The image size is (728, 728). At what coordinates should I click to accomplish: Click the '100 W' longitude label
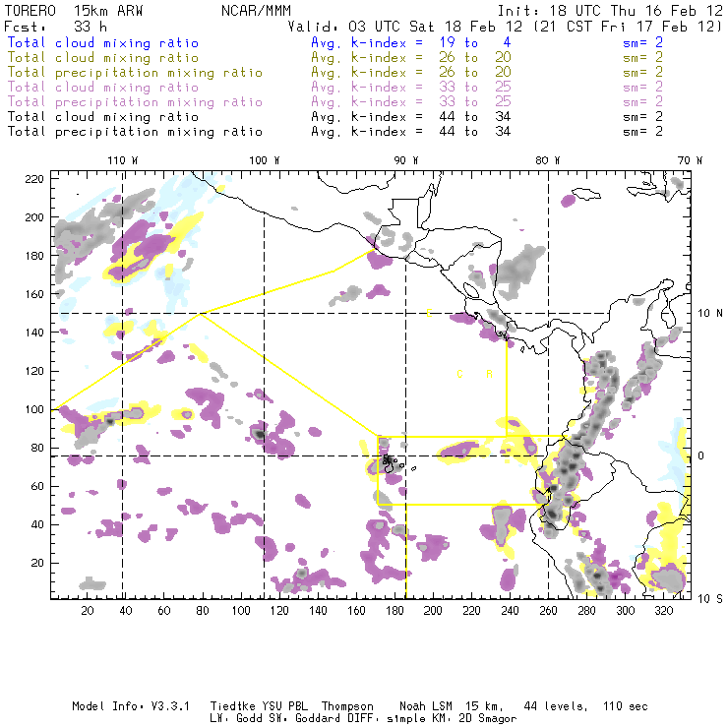265,160
